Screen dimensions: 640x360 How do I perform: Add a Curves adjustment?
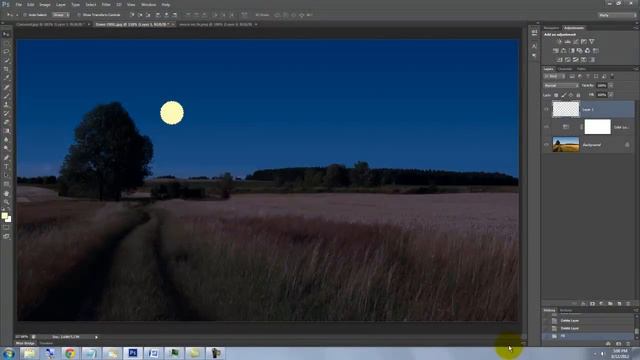[x=576, y=41]
